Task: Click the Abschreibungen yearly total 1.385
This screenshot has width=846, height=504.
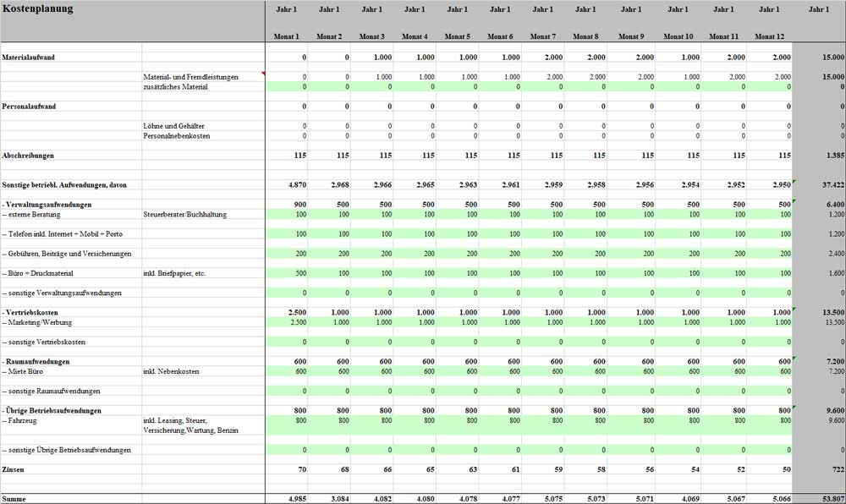Action: point(835,156)
